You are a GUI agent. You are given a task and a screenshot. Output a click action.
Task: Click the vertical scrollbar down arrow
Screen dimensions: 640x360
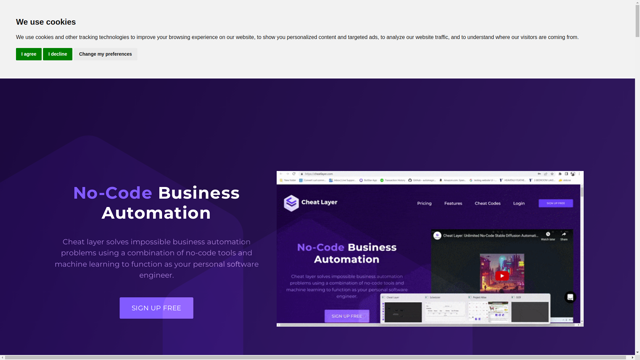point(637,352)
